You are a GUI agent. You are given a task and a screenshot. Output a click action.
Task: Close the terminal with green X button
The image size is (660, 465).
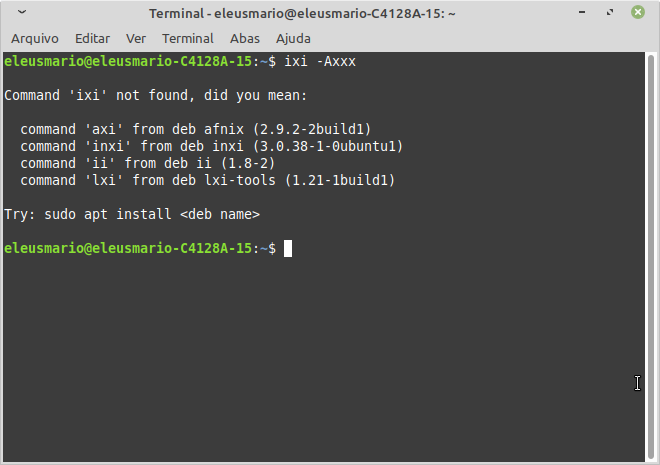pyautogui.click(x=638, y=12)
